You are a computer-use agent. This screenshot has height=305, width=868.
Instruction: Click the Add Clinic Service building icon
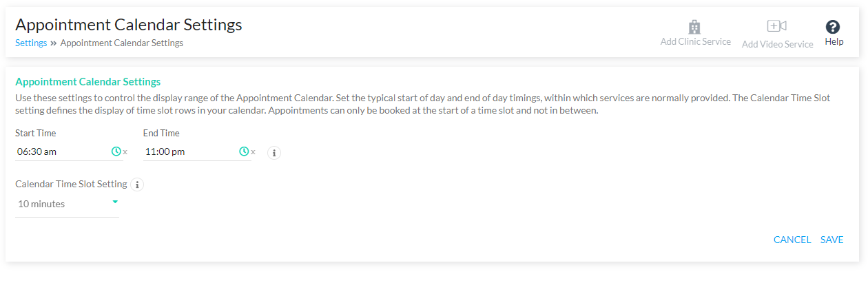click(694, 27)
